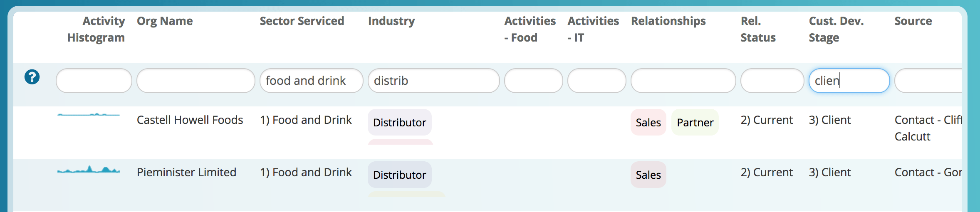The image size is (980, 212).
Task: Click Sales tag in Pieminister row
Action: tap(648, 175)
